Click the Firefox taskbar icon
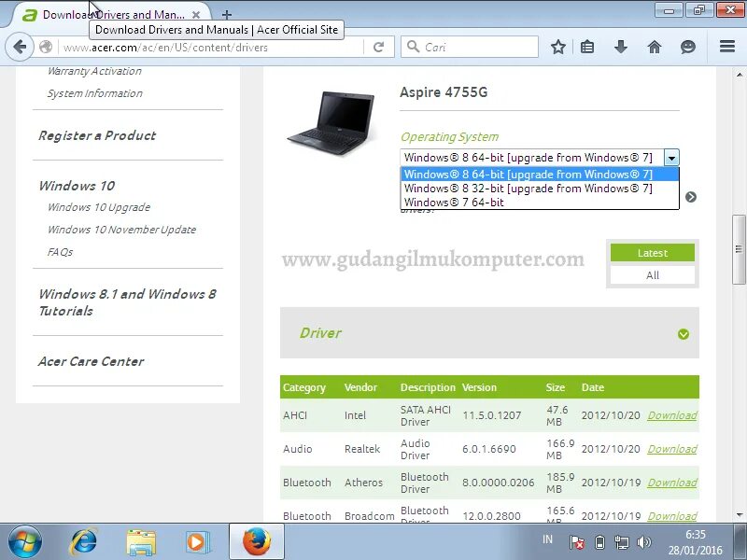747x560 pixels. 256,542
